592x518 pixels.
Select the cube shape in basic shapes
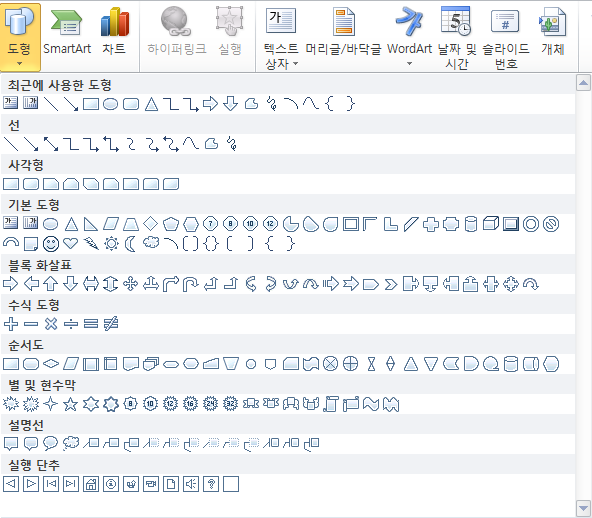click(491, 224)
